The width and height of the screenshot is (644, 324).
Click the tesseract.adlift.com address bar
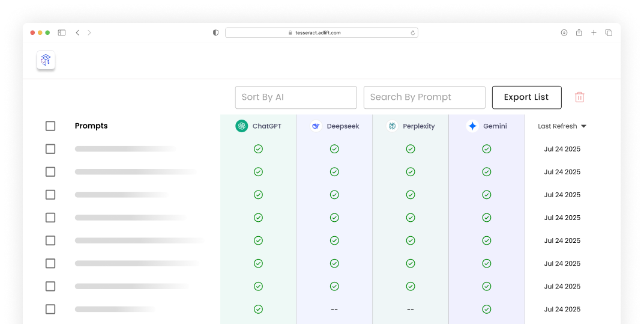pyautogui.click(x=322, y=33)
